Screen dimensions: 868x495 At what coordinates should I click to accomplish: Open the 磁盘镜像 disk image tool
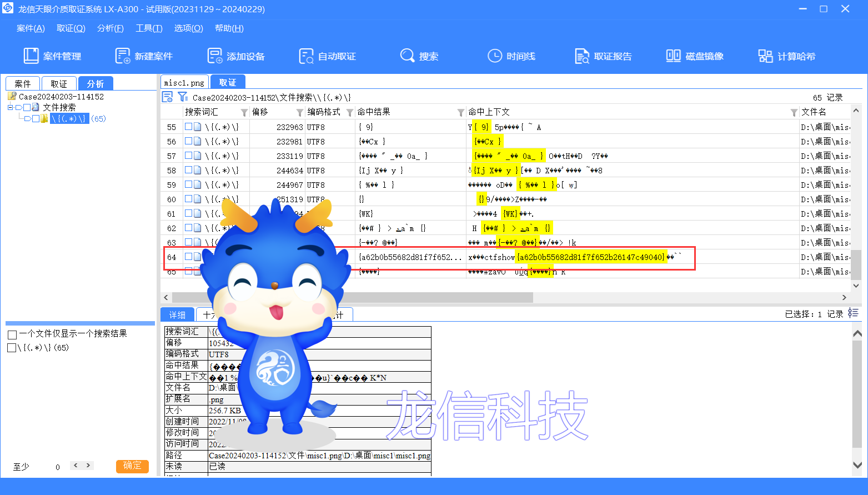pos(695,56)
